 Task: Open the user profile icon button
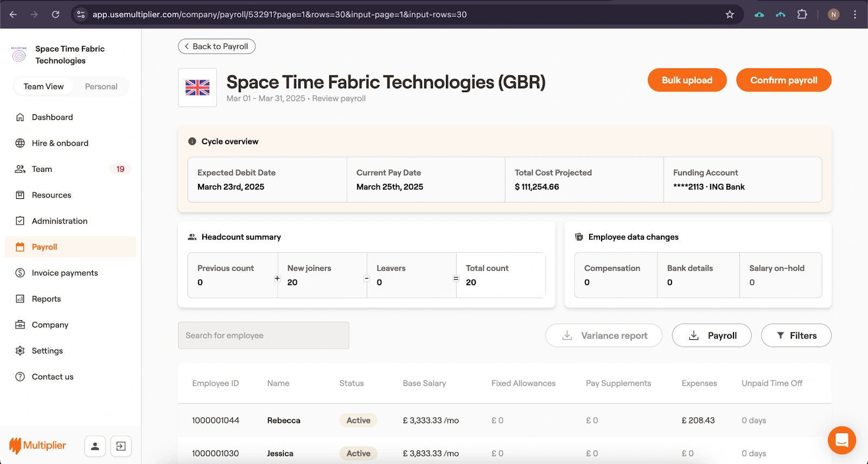[x=95, y=446]
